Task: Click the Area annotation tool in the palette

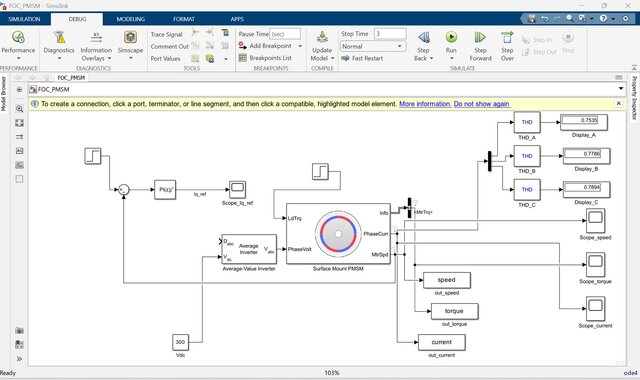Action: [19, 179]
